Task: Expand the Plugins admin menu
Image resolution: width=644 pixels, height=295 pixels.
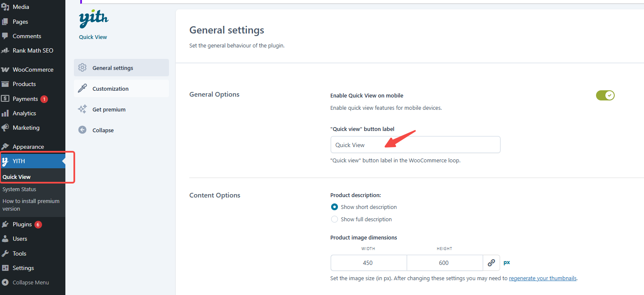Action: pyautogui.click(x=22, y=224)
